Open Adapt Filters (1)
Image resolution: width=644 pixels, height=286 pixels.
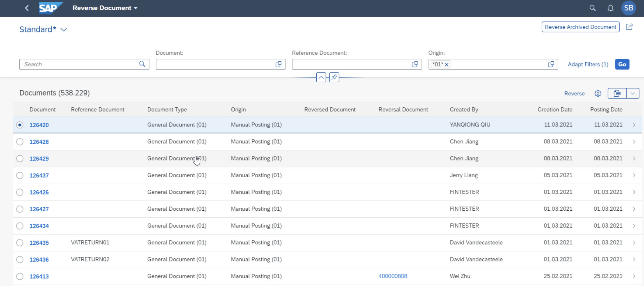click(588, 64)
